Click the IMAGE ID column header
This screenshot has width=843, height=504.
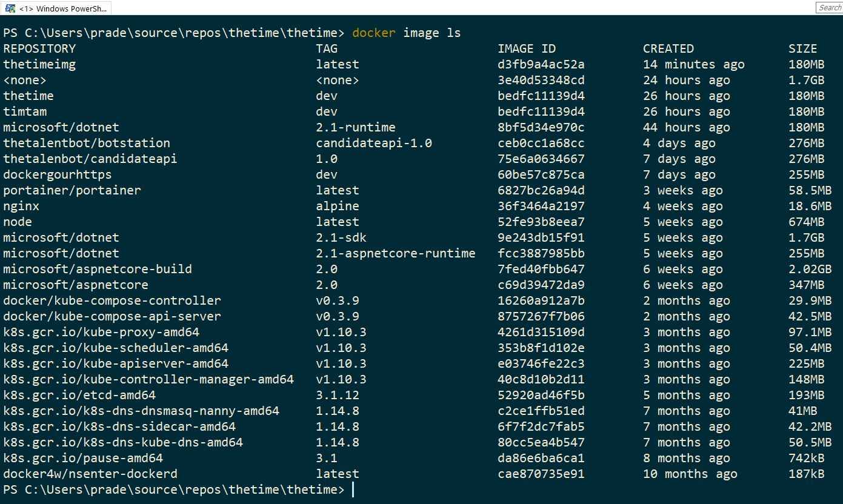click(x=527, y=48)
